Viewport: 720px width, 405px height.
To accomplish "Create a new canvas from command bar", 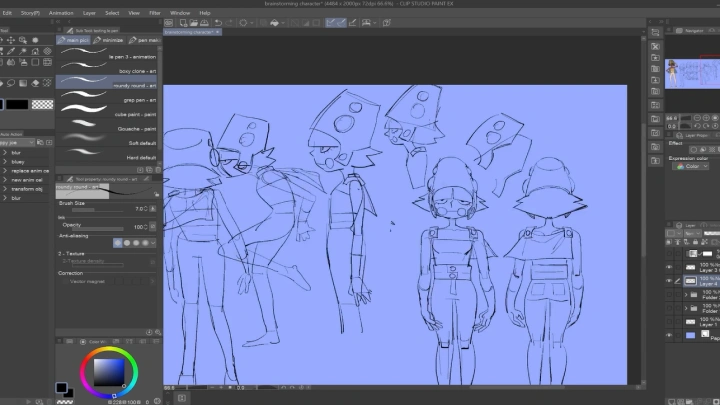I will click(183, 22).
